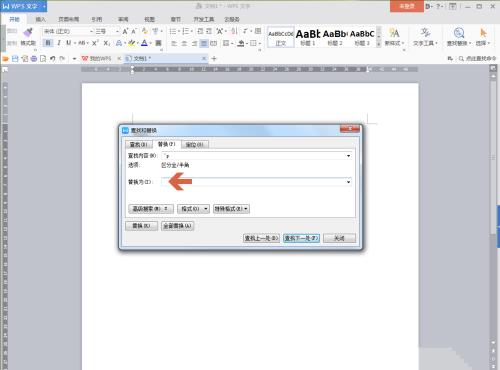Click the bulleted list icon
The width and height of the screenshot is (500, 370).
point(173,31)
